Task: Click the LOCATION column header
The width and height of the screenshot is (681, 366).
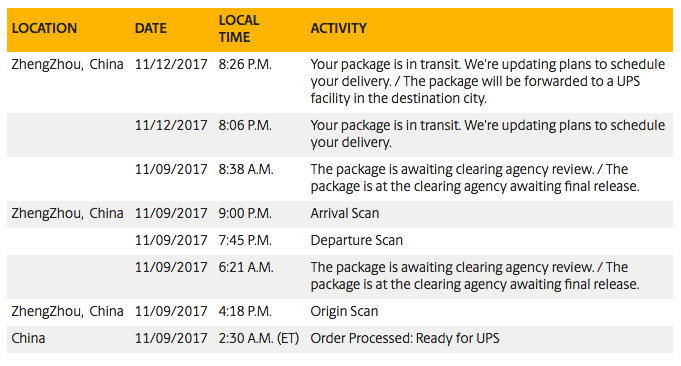Action: 44,29
